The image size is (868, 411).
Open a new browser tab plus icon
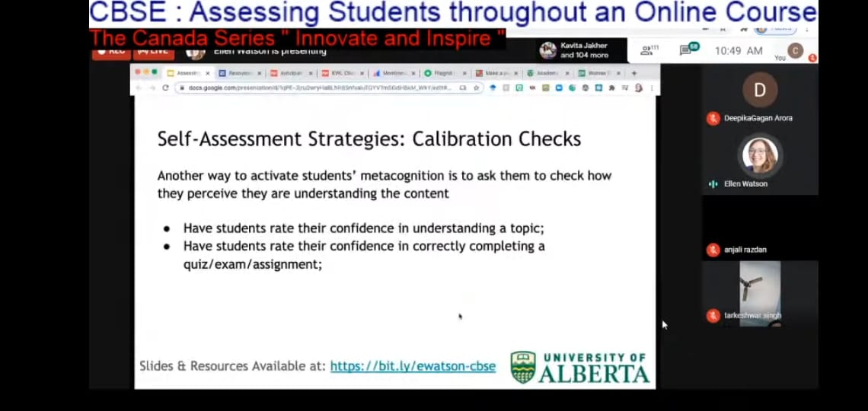point(634,73)
